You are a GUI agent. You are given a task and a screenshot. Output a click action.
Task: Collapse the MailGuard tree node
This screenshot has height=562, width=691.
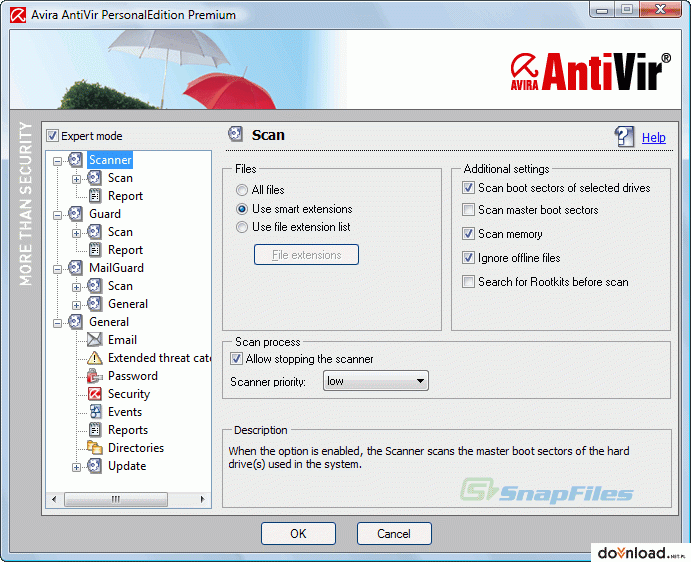tap(57, 269)
